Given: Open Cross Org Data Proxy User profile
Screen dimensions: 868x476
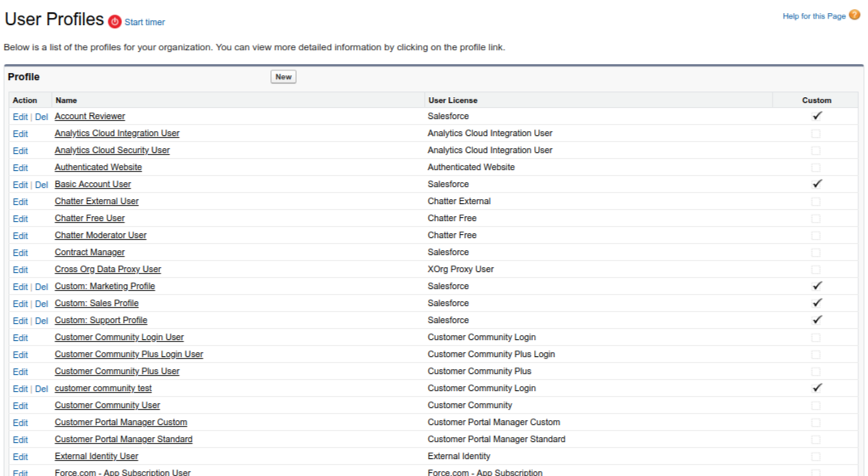Looking at the screenshot, I should click(x=108, y=270).
